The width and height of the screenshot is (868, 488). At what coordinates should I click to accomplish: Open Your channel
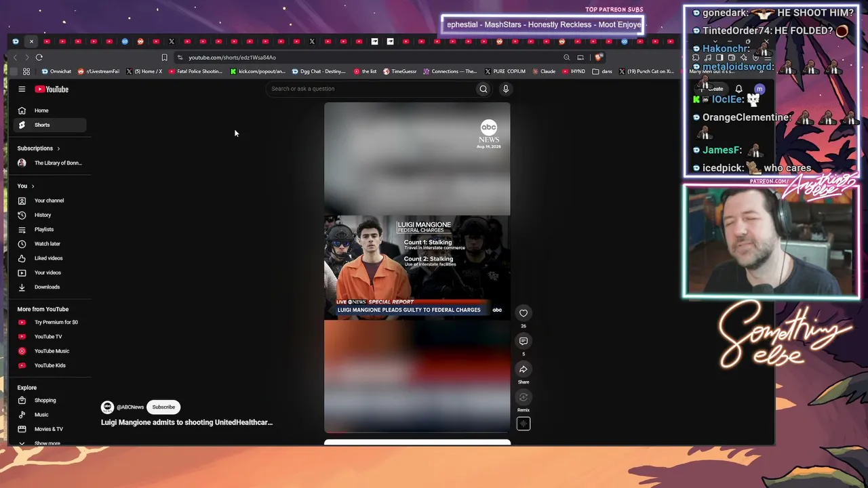[49, 201]
